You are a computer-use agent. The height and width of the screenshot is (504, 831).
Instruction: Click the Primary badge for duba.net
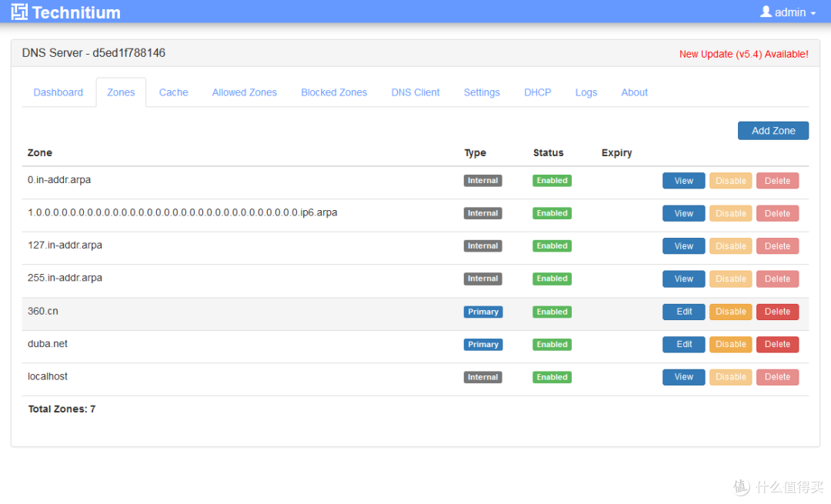pos(483,345)
